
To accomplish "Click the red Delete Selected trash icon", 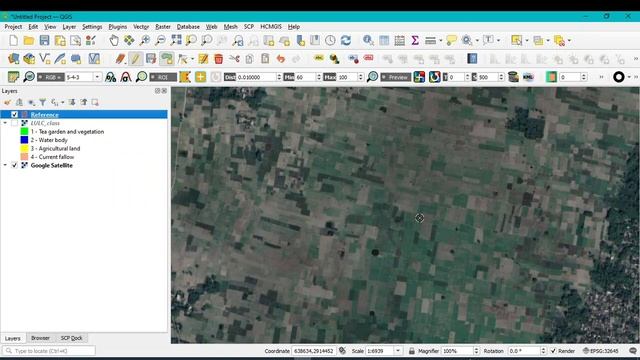I will point(218,59).
